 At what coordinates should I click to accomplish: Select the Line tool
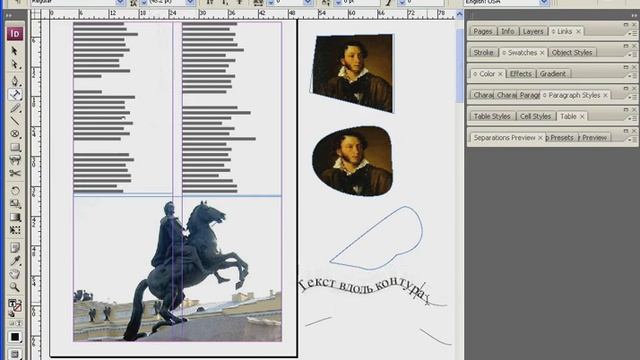pyautogui.click(x=15, y=120)
